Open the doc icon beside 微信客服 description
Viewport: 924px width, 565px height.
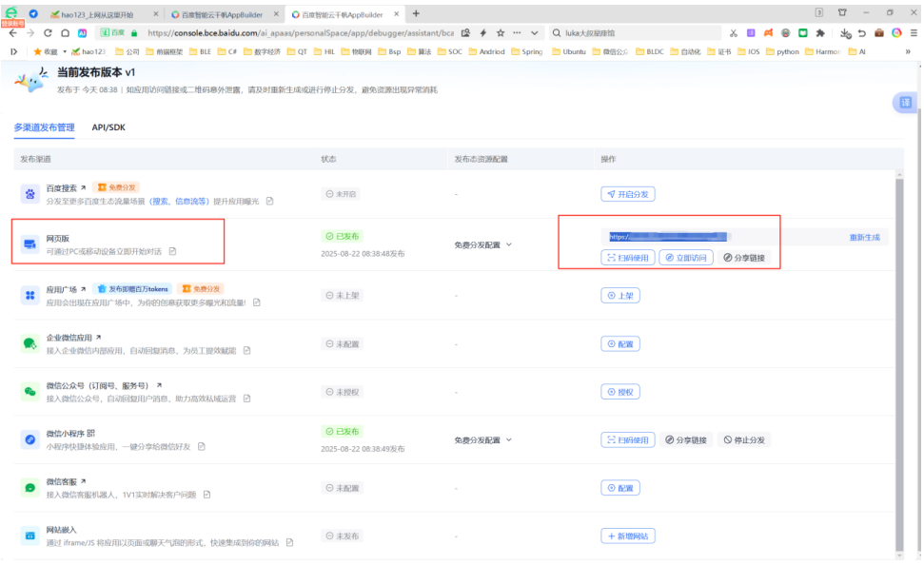tap(206, 495)
